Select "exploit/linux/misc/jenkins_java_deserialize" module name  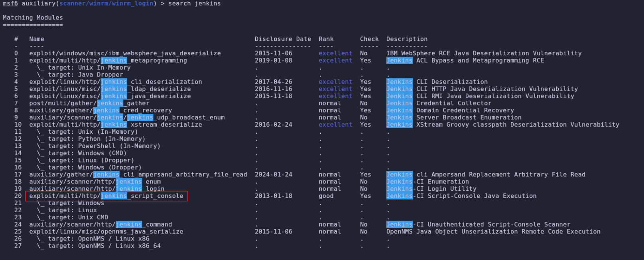pos(110,96)
